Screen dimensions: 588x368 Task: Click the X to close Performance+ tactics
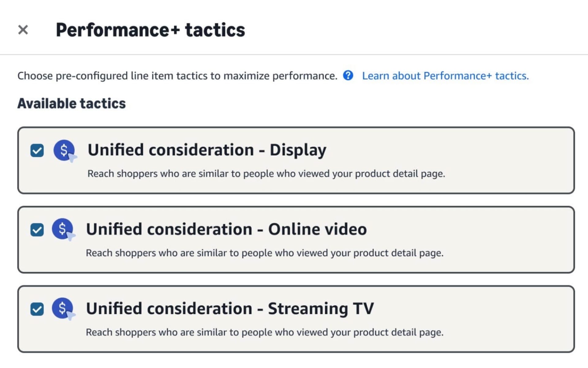23,29
